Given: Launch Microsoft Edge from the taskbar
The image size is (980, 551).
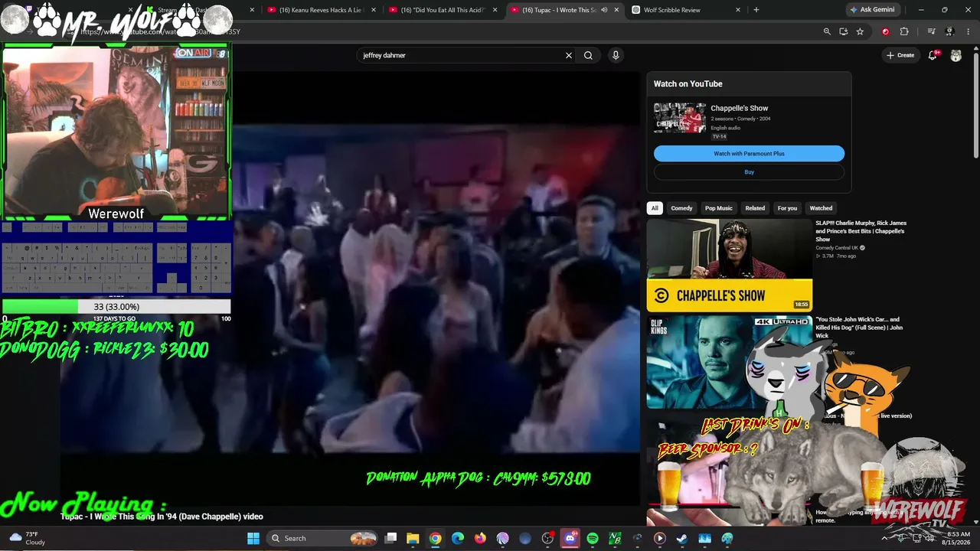Looking at the screenshot, I should (458, 538).
